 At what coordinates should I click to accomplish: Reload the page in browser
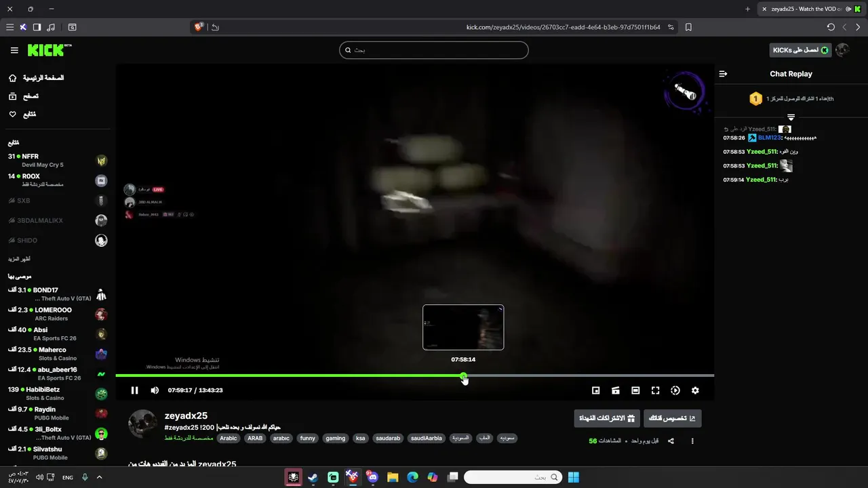(x=831, y=27)
